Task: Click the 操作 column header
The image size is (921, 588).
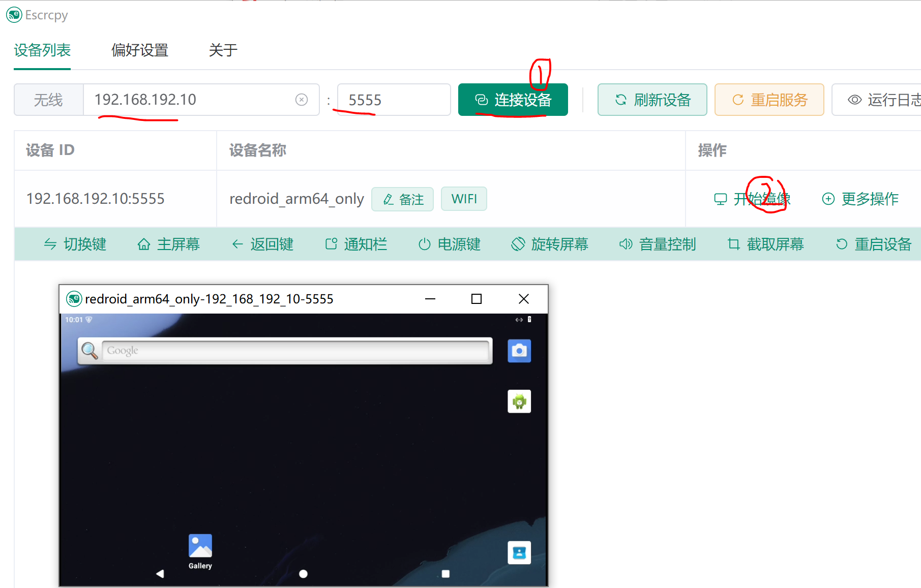Action: [x=712, y=150]
